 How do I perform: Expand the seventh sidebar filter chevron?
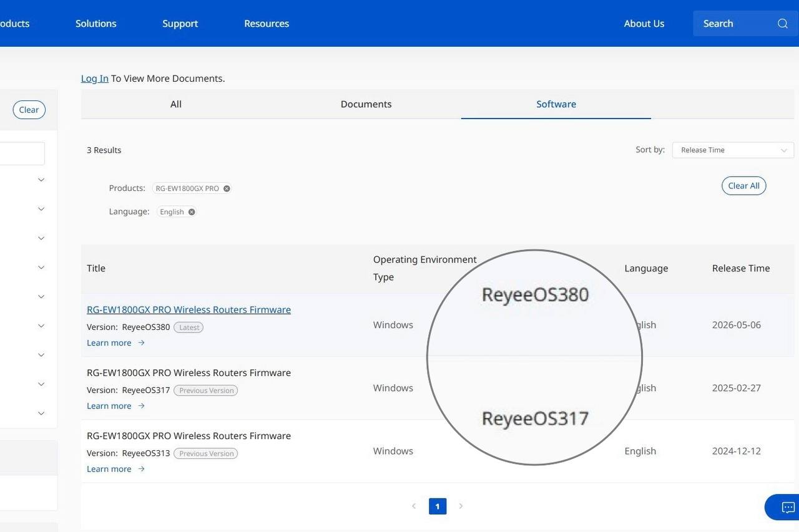[41, 355]
